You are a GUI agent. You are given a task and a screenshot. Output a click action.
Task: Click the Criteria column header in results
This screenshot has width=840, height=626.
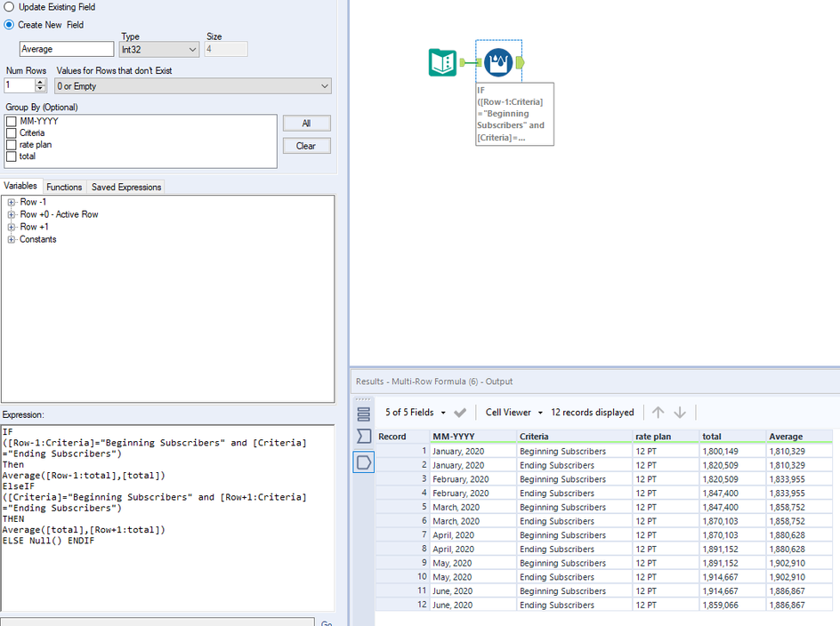pos(574,437)
